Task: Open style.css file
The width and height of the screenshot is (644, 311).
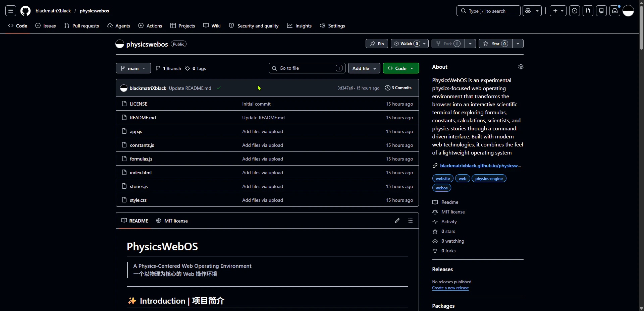Action: [138, 200]
